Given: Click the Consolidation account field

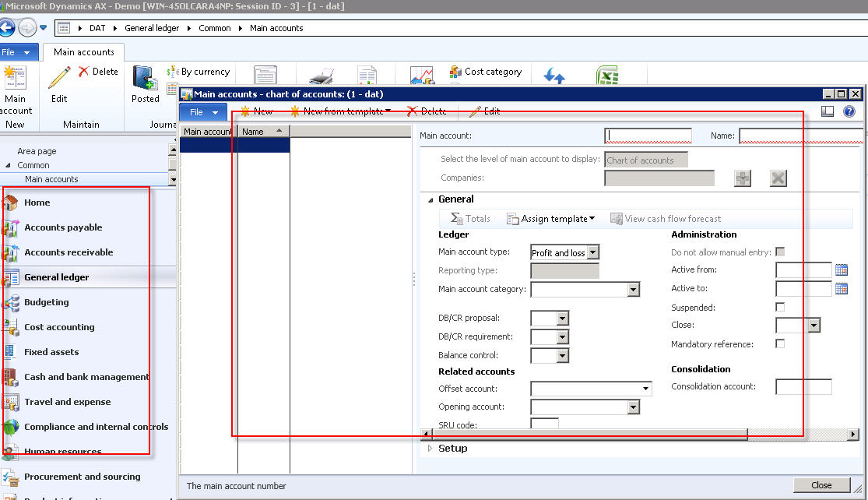Looking at the screenshot, I should tap(803, 386).
